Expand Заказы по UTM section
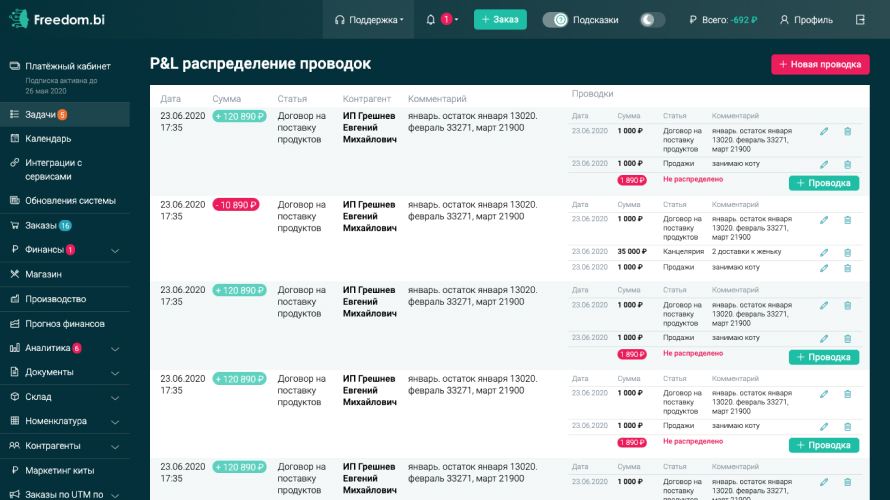This screenshot has width=890, height=500. tap(115, 495)
